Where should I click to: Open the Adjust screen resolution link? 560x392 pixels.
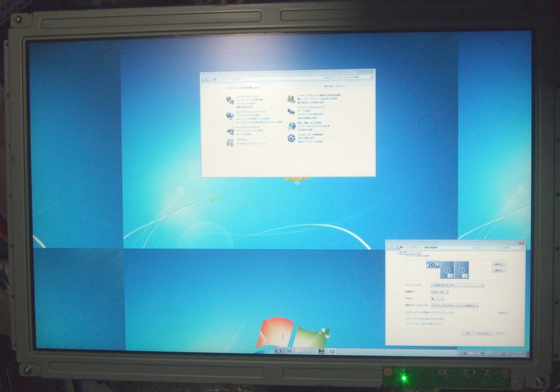(307, 118)
